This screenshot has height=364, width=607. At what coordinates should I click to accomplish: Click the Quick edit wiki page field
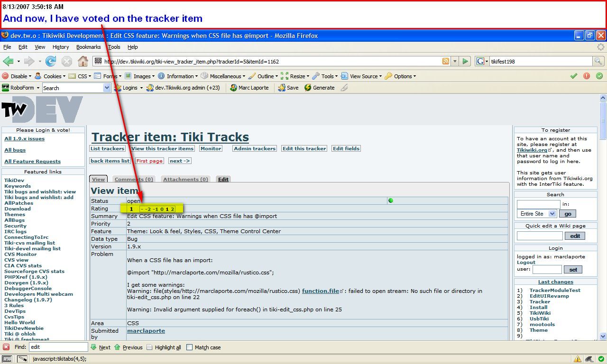[x=540, y=236]
